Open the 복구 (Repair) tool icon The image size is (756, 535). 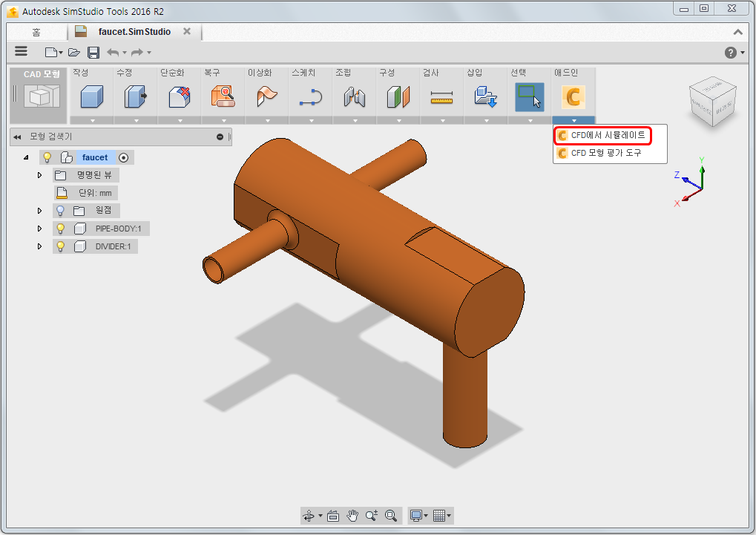[x=223, y=96]
